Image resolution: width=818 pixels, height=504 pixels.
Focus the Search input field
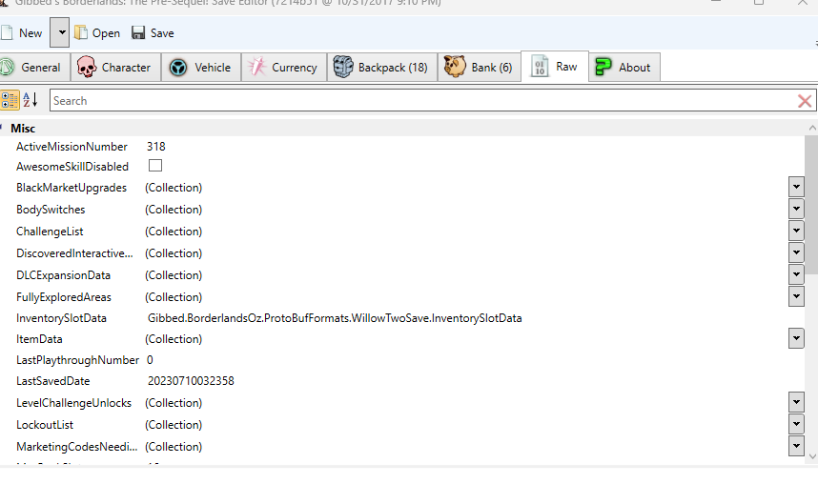422,100
